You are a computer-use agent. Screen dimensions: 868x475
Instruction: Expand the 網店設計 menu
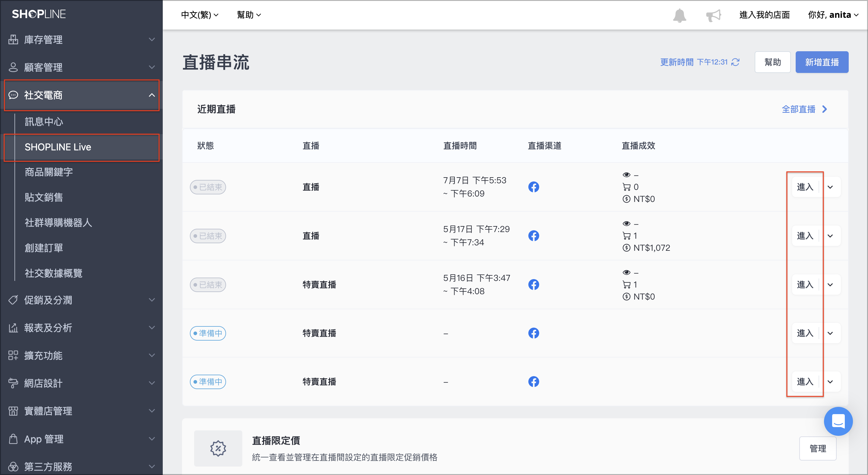(x=152, y=383)
